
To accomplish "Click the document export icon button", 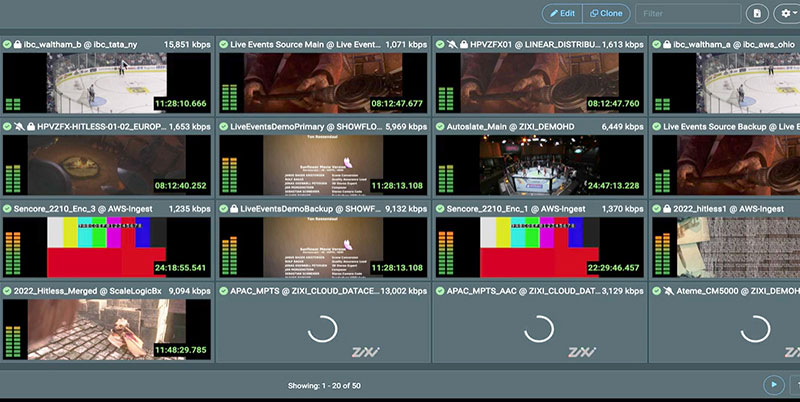I will point(757,14).
